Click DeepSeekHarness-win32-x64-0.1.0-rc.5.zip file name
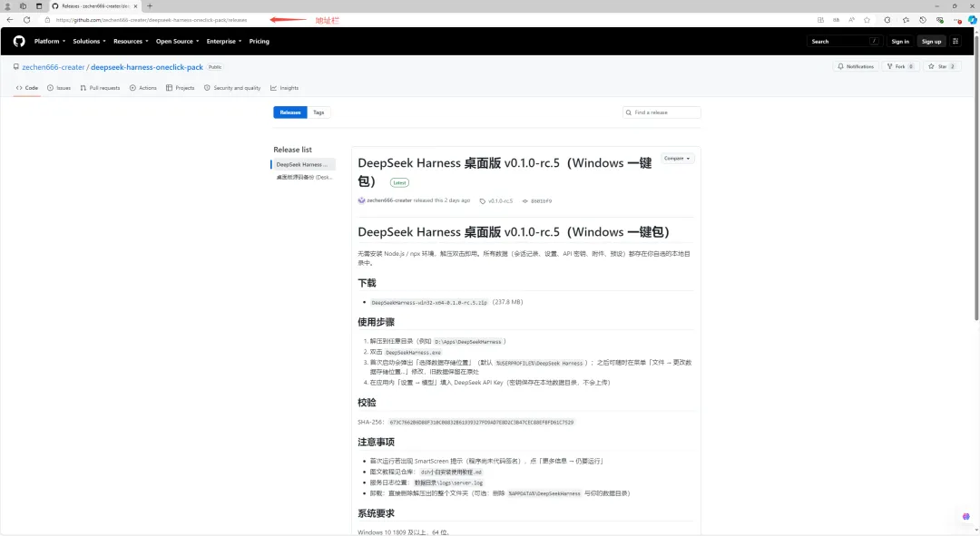The image size is (980, 536). pos(428,302)
